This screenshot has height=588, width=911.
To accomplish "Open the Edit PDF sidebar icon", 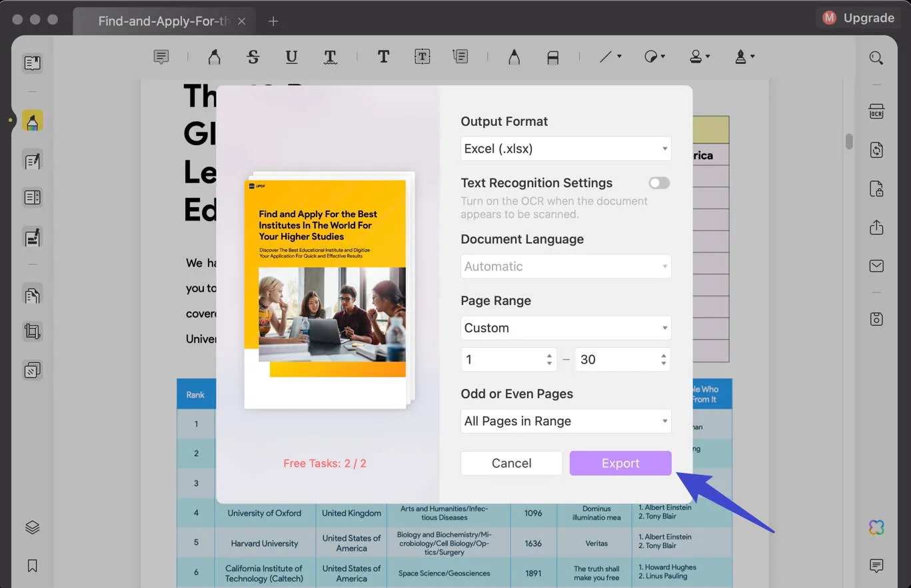I will [32, 160].
